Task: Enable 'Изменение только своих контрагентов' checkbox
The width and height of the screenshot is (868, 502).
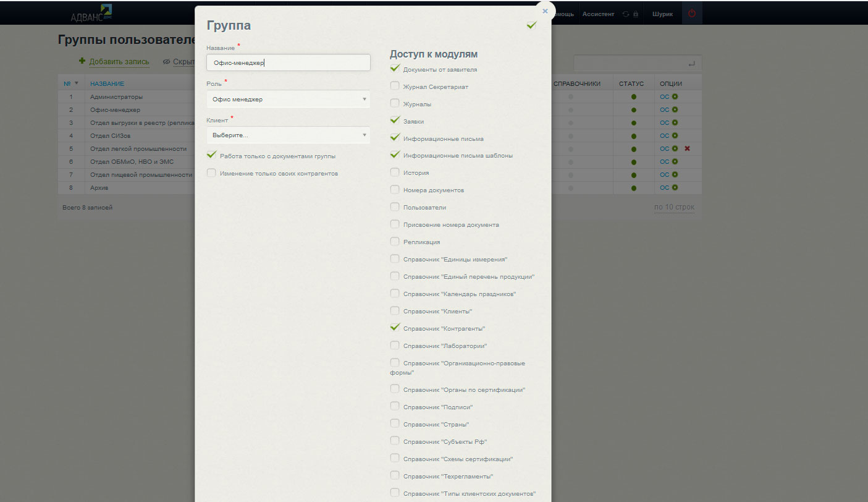Action: pyautogui.click(x=212, y=173)
